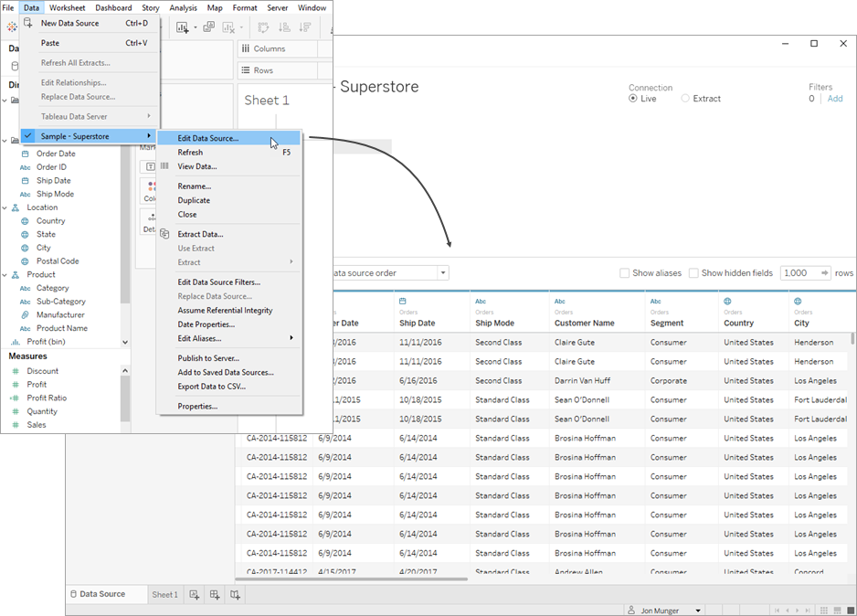Viewport: 857px width, 616px height.
Task: Click the globe icon beside the Country field
Action: click(25, 220)
